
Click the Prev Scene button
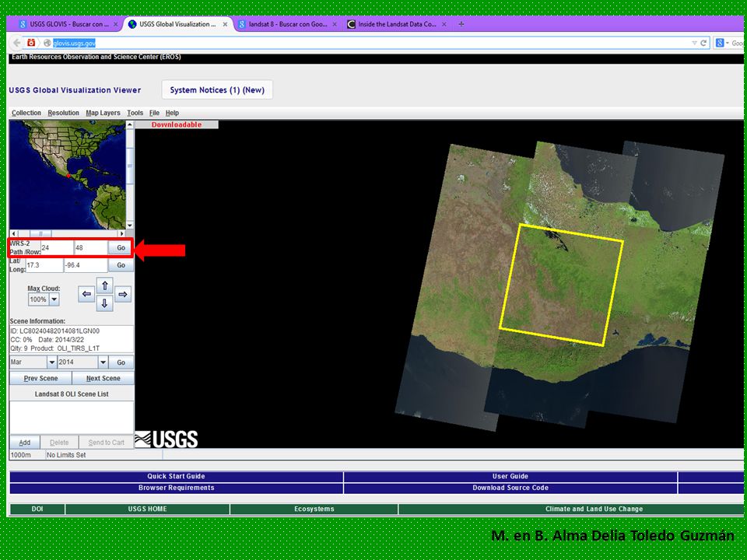tap(40, 378)
